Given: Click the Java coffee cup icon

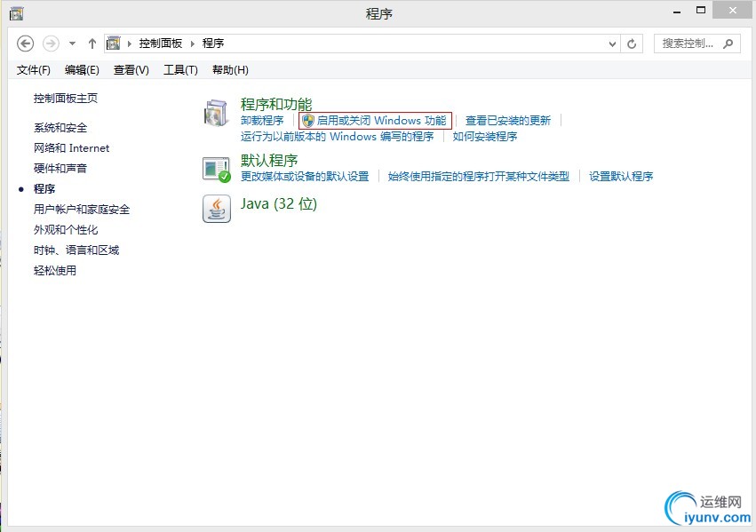Looking at the screenshot, I should click(x=217, y=209).
